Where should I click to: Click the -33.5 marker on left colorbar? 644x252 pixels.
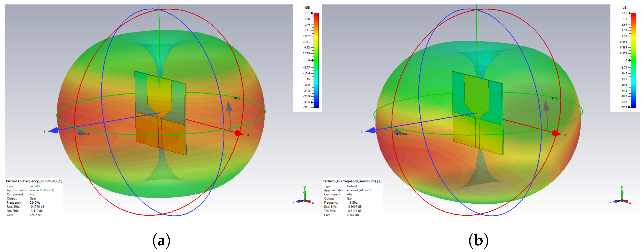[x=312, y=102]
